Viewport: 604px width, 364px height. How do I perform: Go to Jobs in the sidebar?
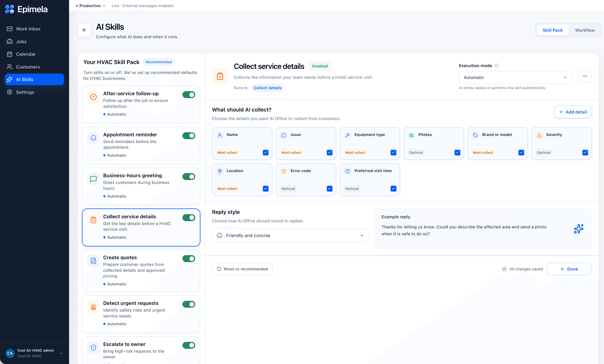pyautogui.click(x=34, y=41)
